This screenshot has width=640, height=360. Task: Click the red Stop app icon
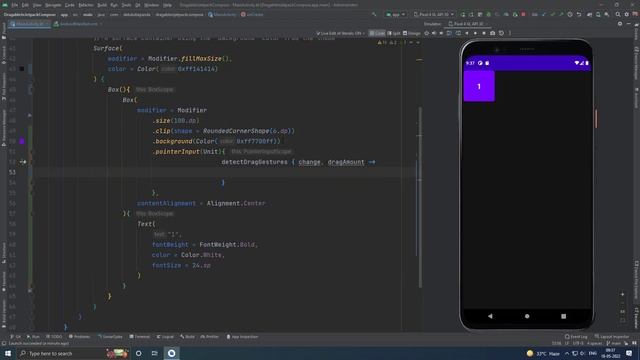523,14
